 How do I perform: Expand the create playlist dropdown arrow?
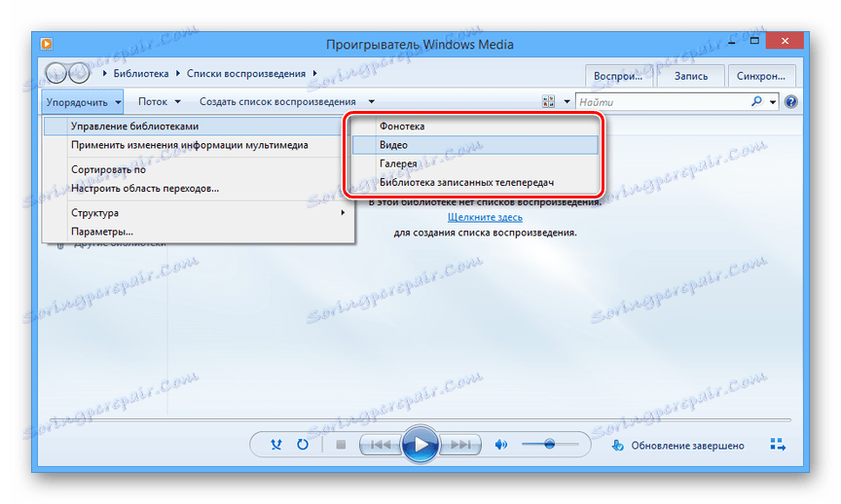[x=371, y=101]
